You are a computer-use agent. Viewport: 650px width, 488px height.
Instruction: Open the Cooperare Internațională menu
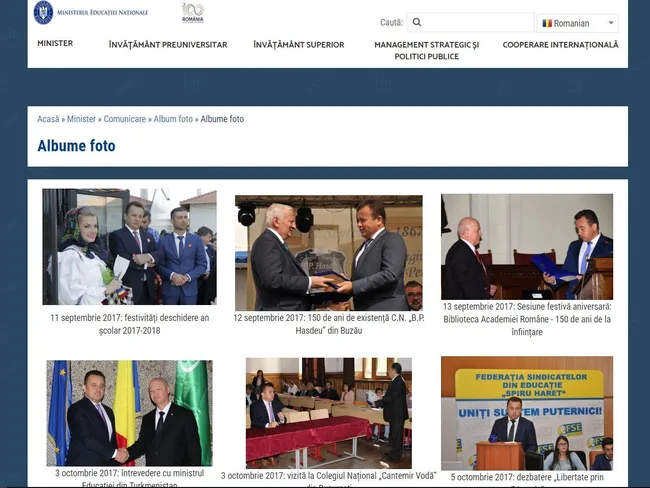pos(560,44)
